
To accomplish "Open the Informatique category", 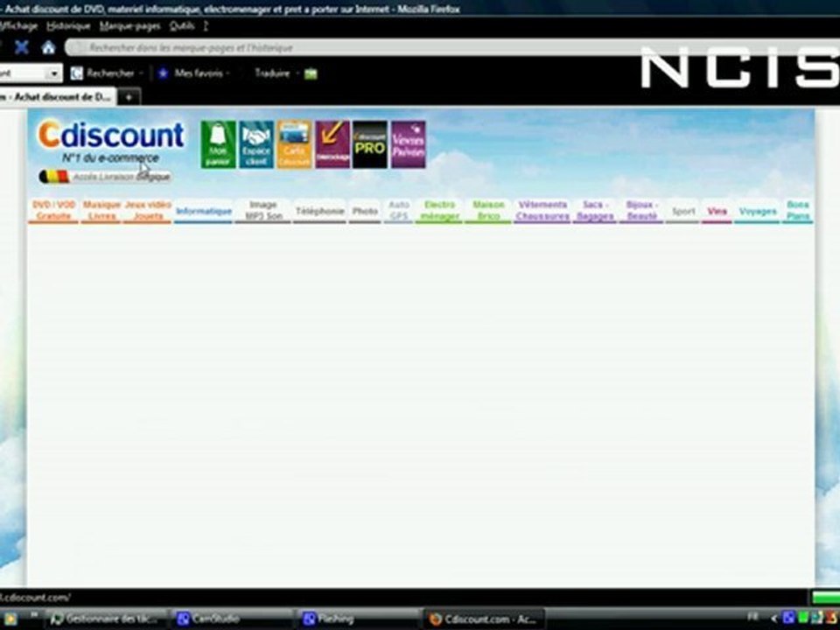I will pyautogui.click(x=204, y=211).
